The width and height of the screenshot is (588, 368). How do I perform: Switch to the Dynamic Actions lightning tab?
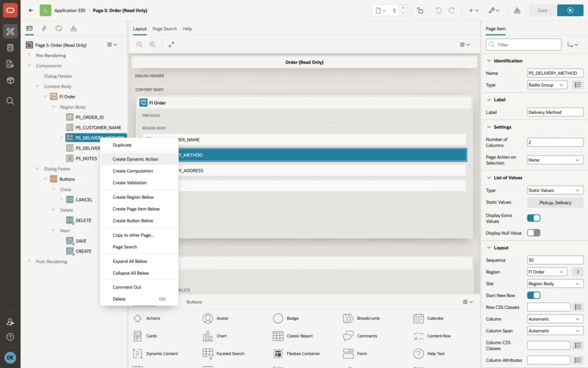44,29
